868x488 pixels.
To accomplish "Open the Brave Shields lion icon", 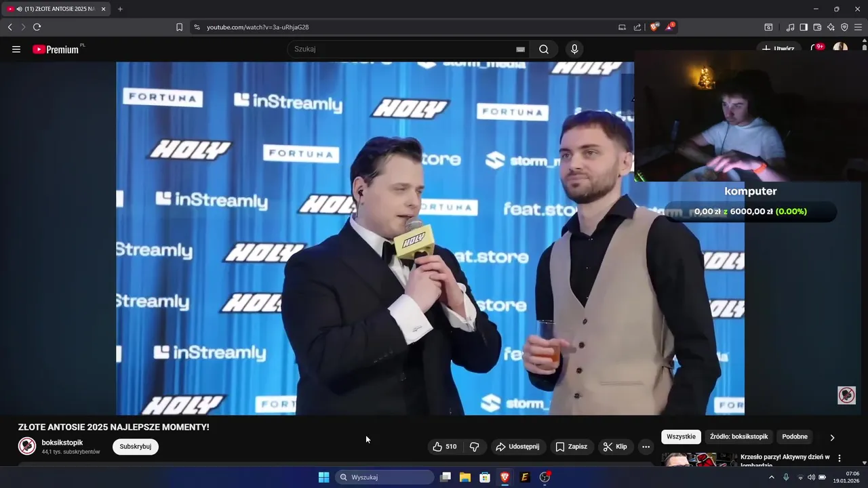I will [x=654, y=27].
